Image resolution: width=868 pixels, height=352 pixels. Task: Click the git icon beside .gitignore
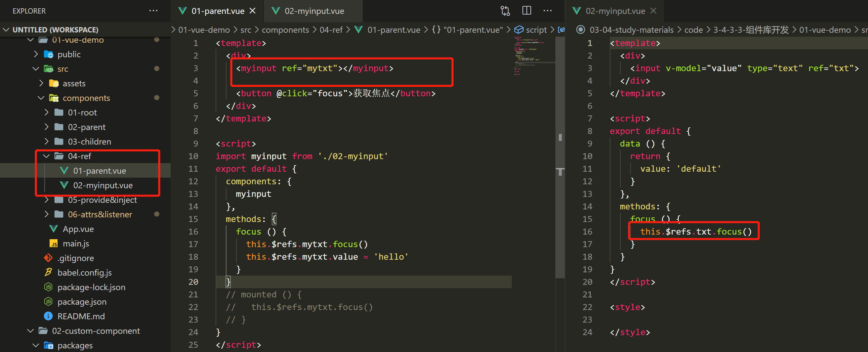click(48, 258)
